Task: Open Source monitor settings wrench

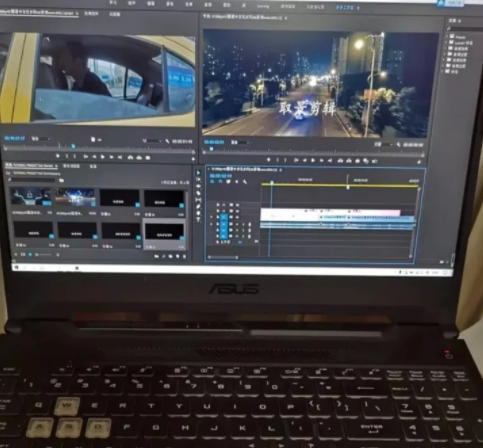Action: pos(167,142)
